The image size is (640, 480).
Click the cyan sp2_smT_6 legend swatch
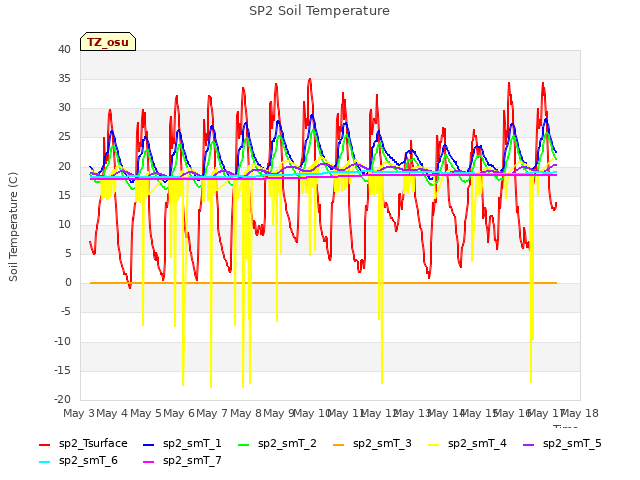click(x=44, y=462)
